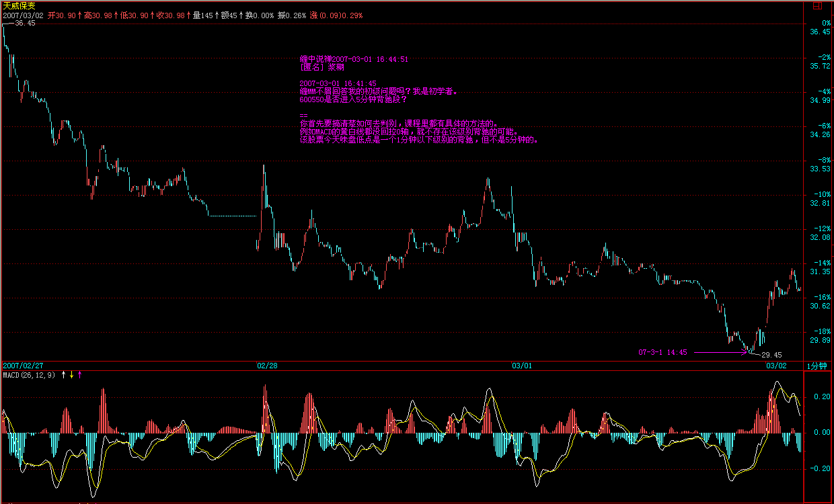This screenshot has width=834, height=504.
Task: Click the 天威保变 stock name title
Action: (20, 5)
